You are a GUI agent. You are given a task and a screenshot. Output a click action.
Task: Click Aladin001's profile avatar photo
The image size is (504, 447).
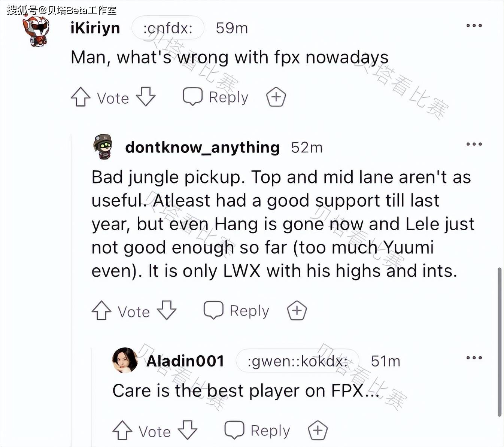(x=125, y=360)
